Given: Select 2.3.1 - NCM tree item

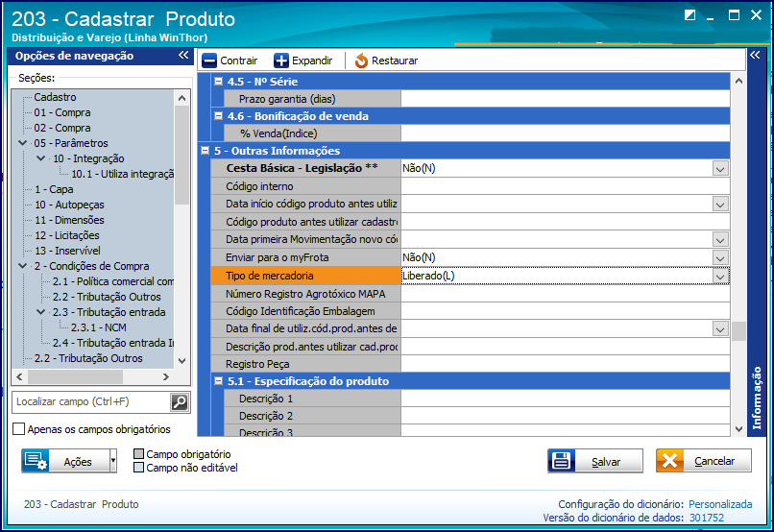Looking at the screenshot, I should point(98,327).
